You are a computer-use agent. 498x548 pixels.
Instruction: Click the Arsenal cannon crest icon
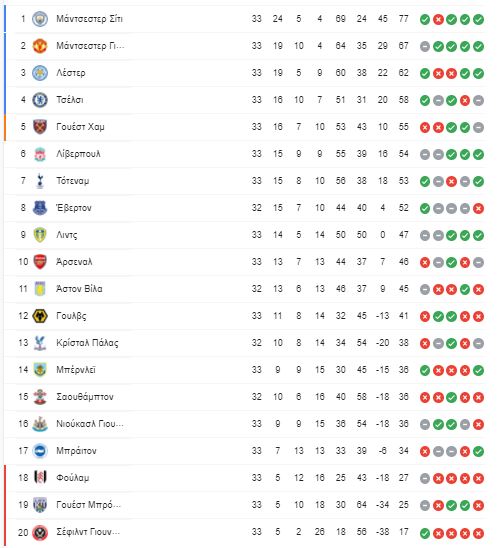click(x=40, y=262)
